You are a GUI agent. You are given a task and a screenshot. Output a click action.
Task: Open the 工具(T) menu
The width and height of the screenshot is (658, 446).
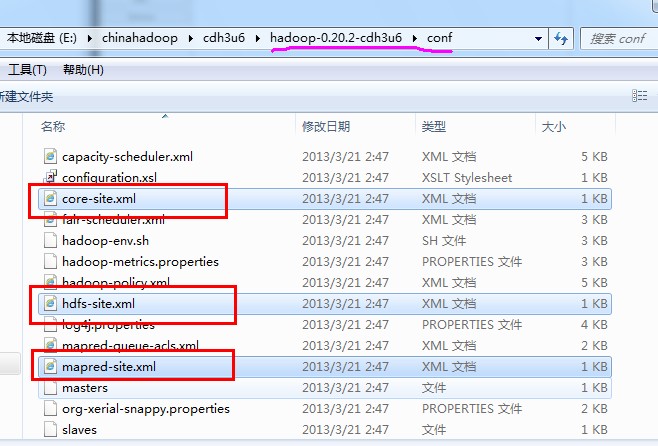coord(27,70)
